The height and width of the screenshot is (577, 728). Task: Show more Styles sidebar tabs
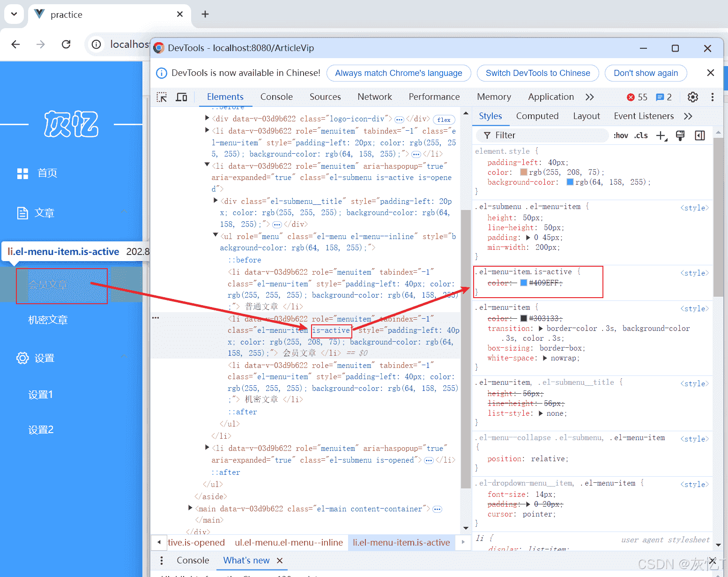click(688, 116)
